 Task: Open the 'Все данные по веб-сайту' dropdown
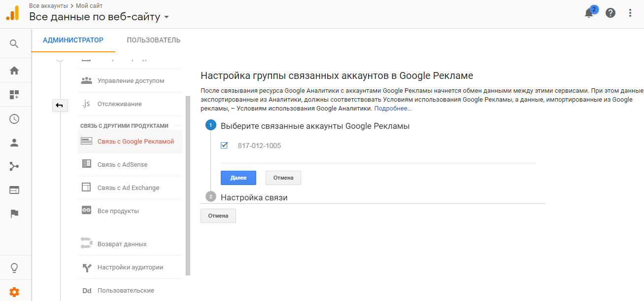point(166,16)
